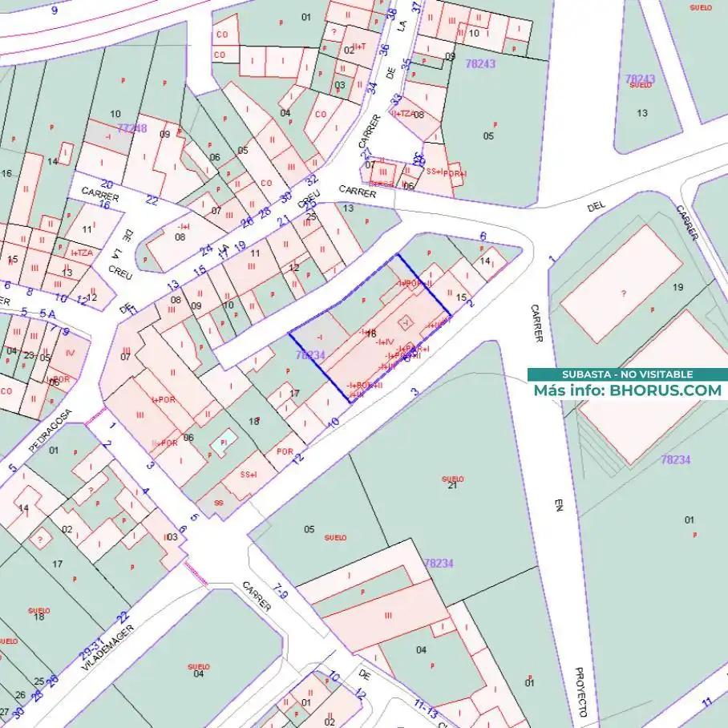Click the 'II+TZA' building label

coord(402,113)
